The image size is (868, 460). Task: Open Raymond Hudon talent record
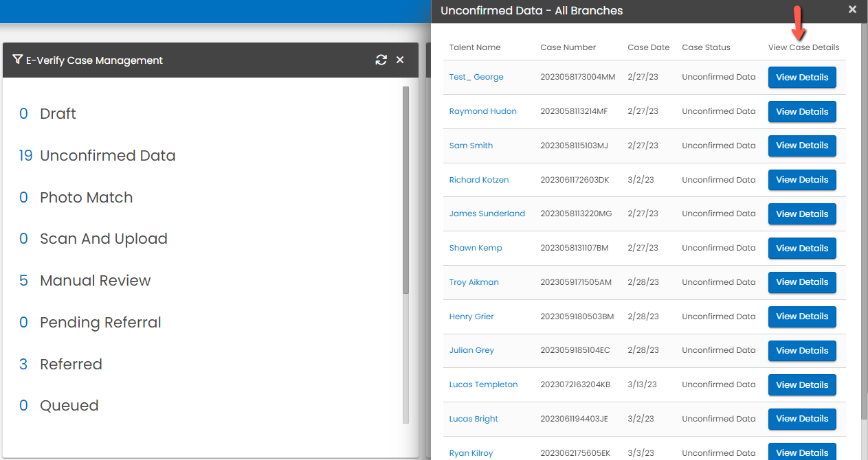coord(482,111)
